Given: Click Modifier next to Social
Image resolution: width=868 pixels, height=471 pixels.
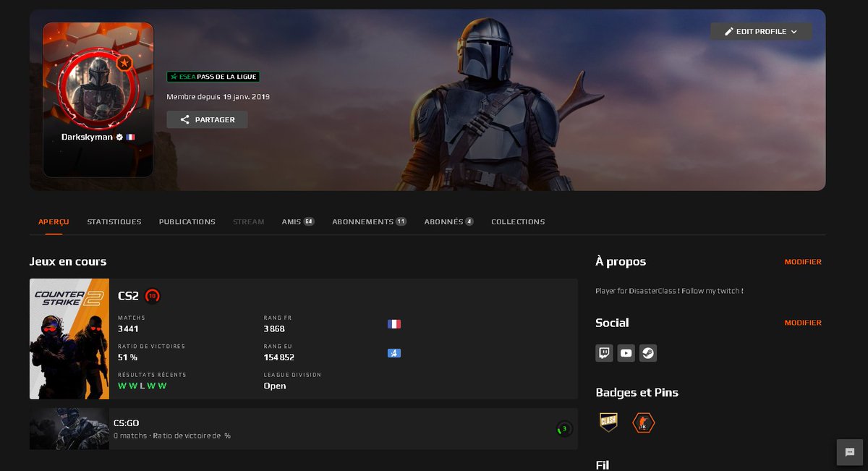Looking at the screenshot, I should click(x=803, y=323).
